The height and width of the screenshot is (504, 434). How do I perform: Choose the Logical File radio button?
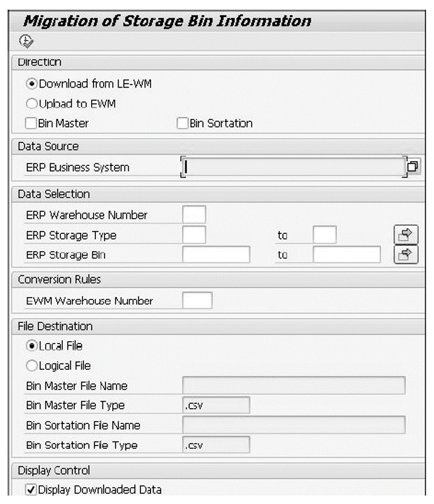tap(32, 365)
